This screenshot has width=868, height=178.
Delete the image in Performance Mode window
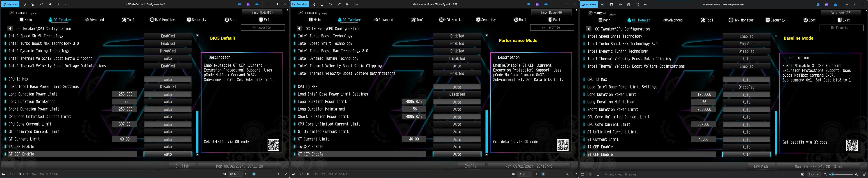[x=322, y=4]
